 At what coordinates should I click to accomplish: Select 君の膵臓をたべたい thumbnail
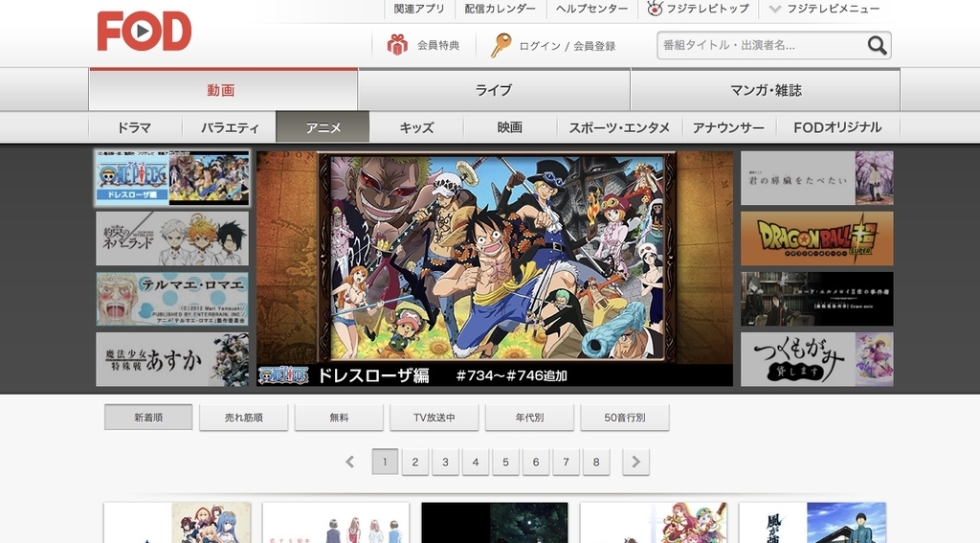[x=817, y=178]
